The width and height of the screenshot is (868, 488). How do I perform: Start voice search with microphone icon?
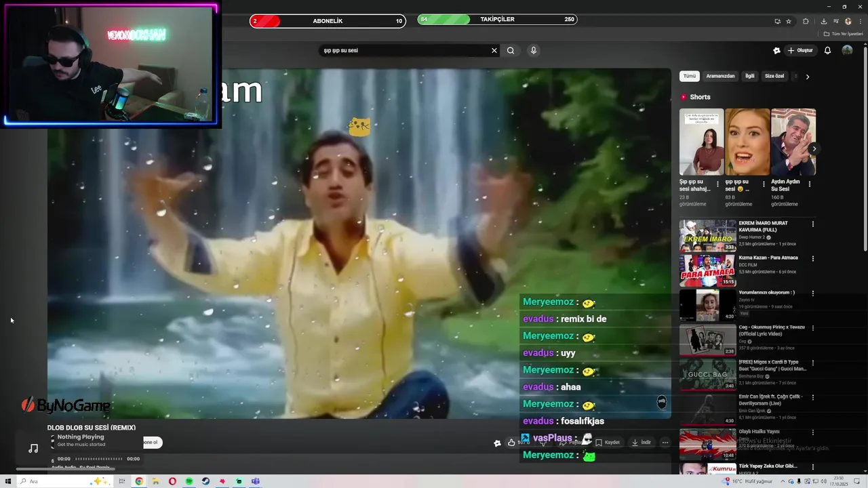pyautogui.click(x=534, y=50)
